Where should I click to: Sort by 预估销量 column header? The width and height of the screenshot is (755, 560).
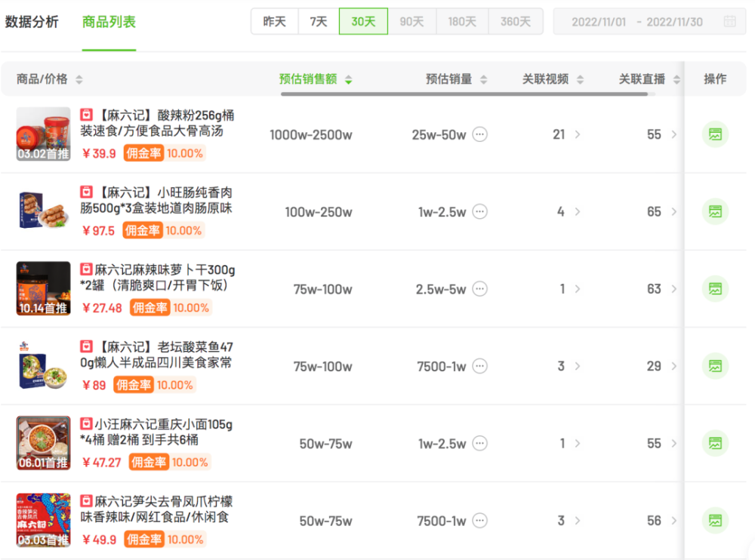coord(456,79)
